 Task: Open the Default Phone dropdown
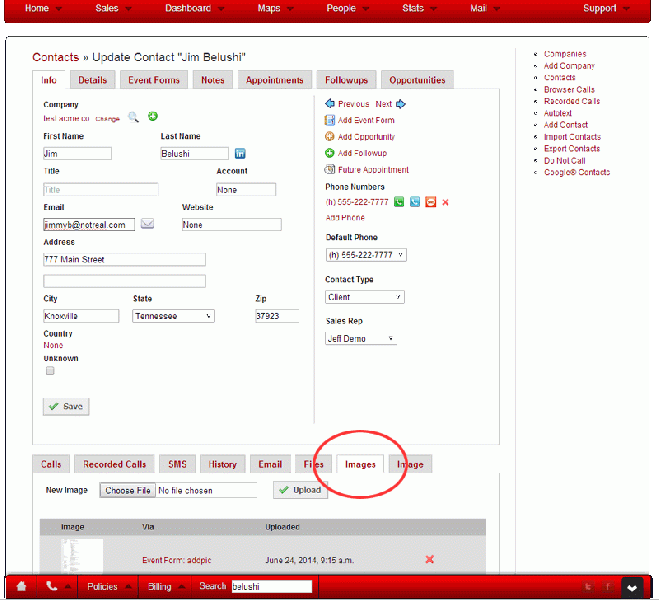click(x=366, y=255)
